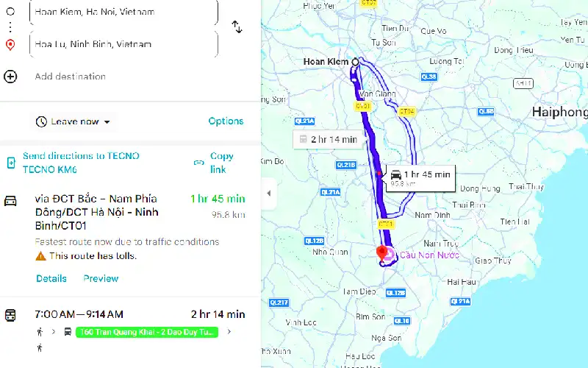Click the 95.8 km distance in the sidebar
Image resolution: width=588 pixels, height=368 pixels.
coord(229,215)
